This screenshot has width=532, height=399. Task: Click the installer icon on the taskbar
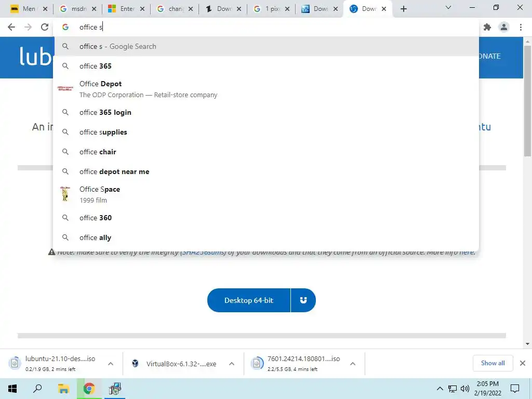pyautogui.click(x=115, y=389)
